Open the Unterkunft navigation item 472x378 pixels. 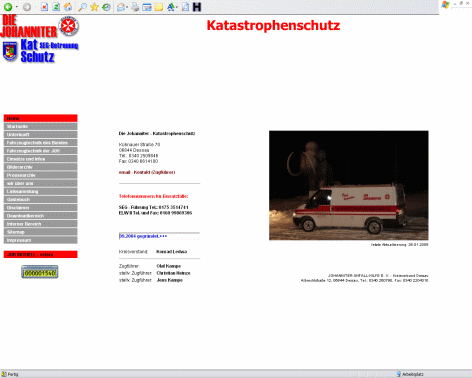(40, 135)
